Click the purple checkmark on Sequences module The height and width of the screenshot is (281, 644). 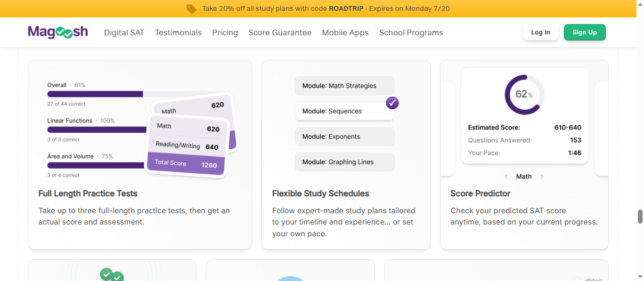tap(392, 103)
